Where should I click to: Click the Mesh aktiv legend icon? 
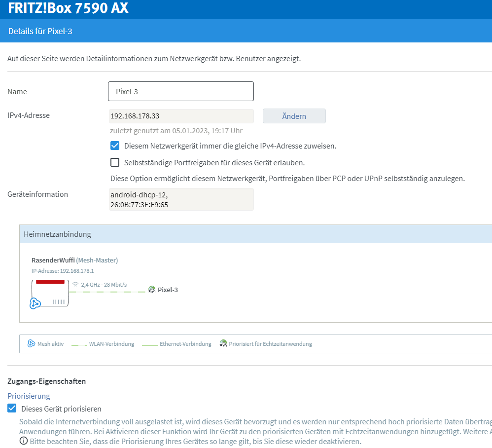[x=31, y=343]
